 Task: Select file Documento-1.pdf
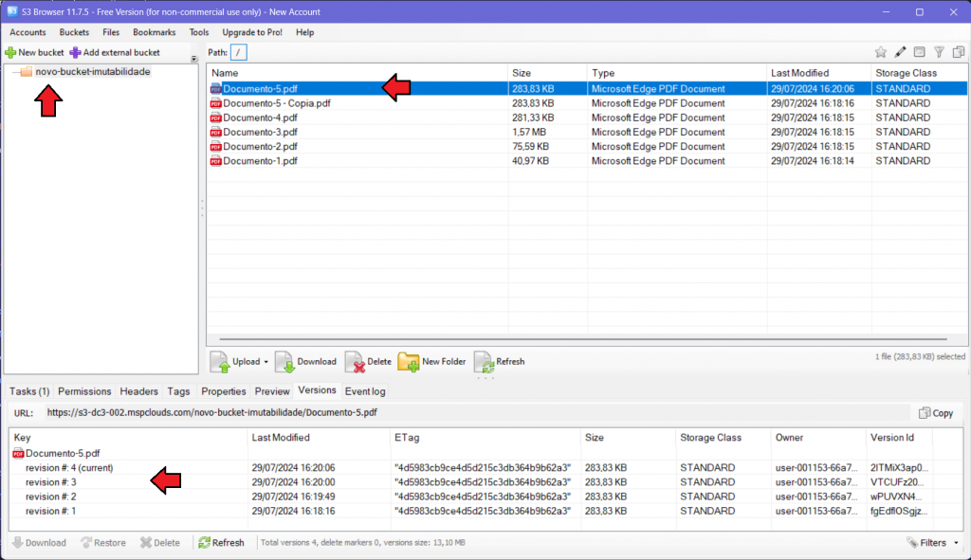(x=587, y=161)
